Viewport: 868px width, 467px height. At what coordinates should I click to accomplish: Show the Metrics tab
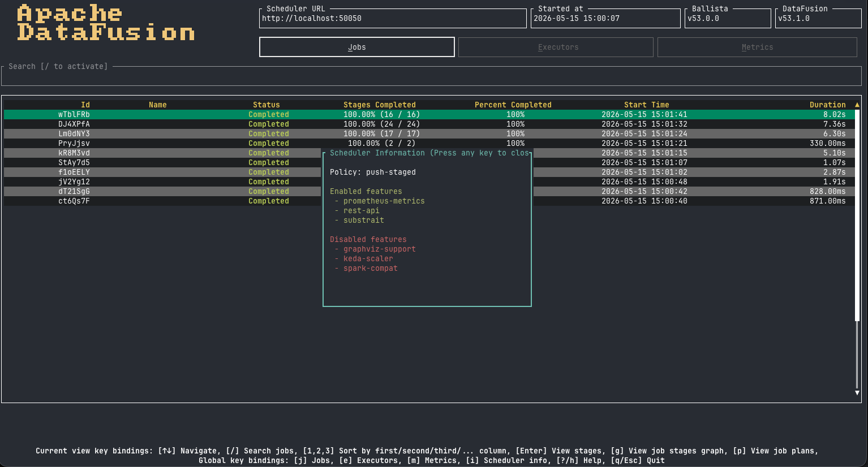click(x=757, y=47)
